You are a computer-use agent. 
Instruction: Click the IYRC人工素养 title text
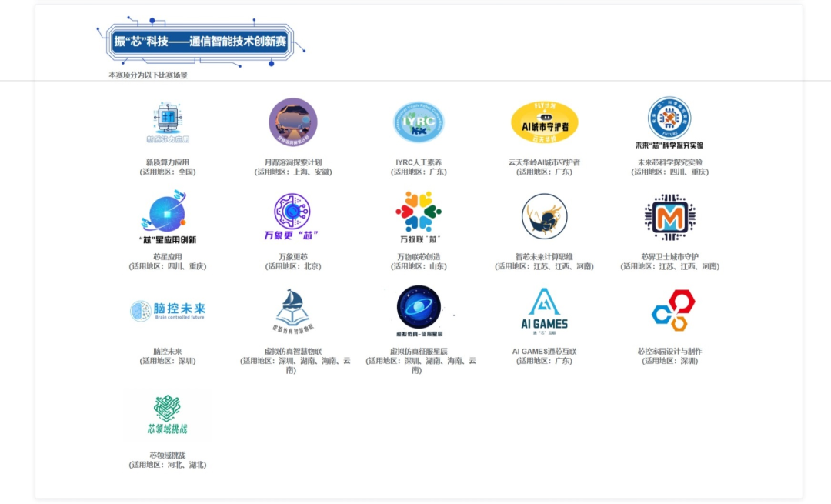point(419,162)
